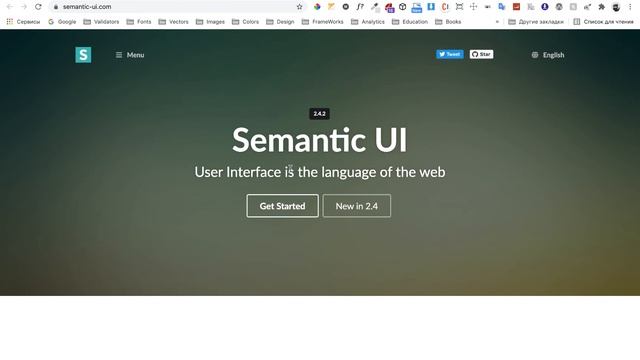The image size is (640, 360).
Task: Open the Colors bookmark folder
Action: tap(245, 22)
